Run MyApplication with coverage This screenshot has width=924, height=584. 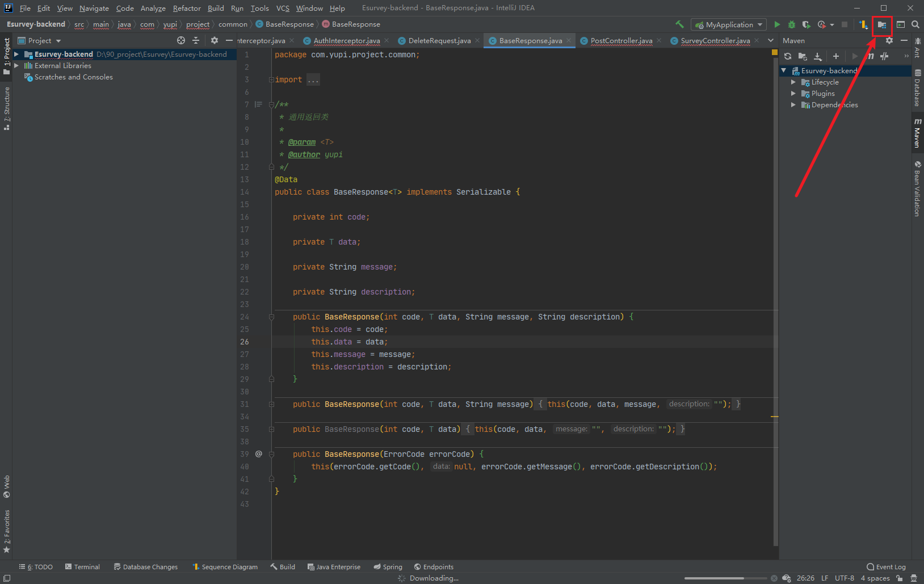[x=806, y=24]
